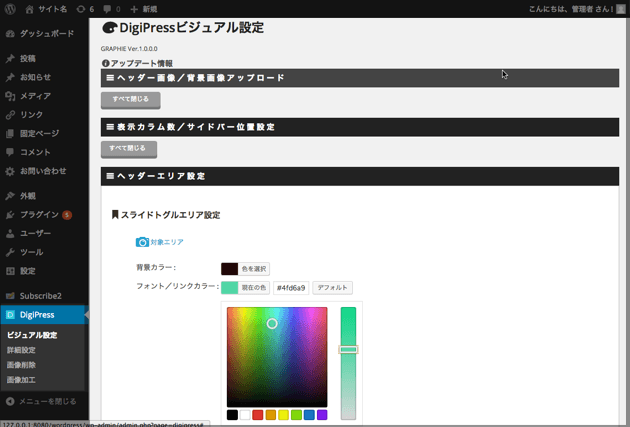Collapse the ヘッダーエリア設定 section

click(360, 176)
